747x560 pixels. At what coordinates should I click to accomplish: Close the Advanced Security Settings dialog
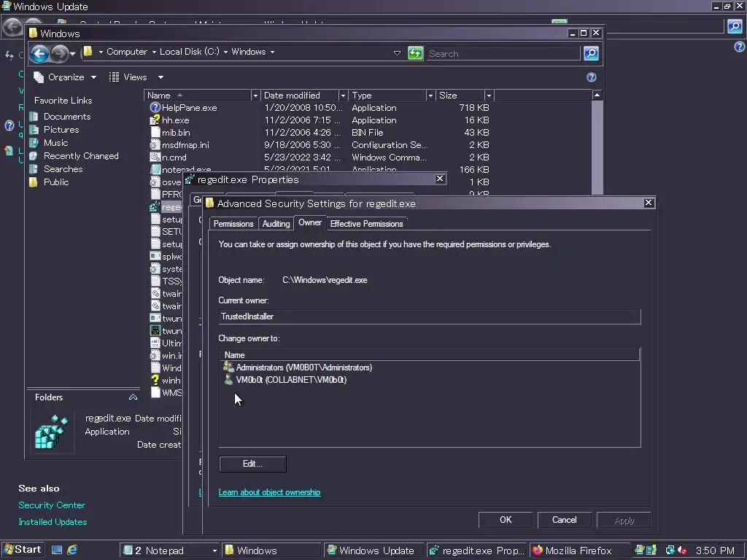(x=649, y=203)
